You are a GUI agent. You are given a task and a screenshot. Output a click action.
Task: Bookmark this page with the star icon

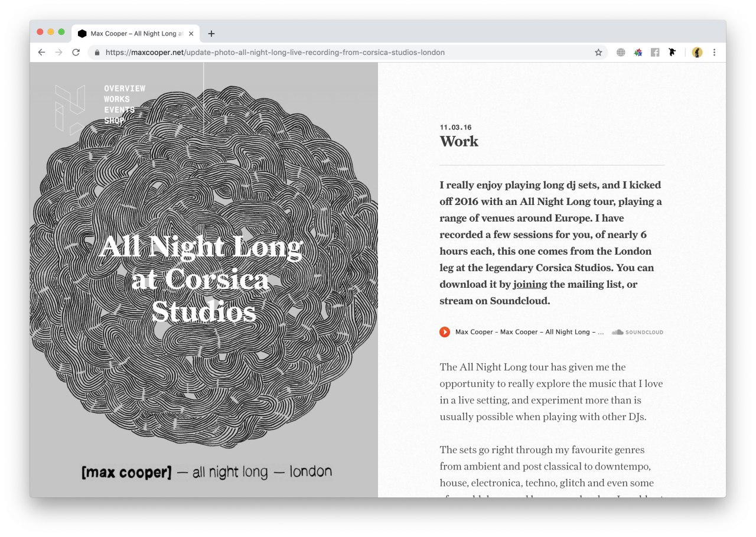pos(598,53)
